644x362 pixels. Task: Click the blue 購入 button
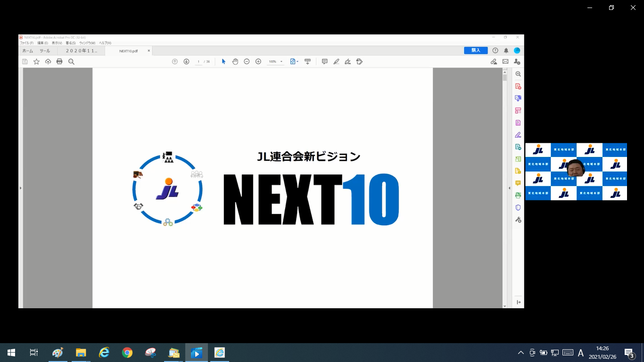click(x=476, y=50)
